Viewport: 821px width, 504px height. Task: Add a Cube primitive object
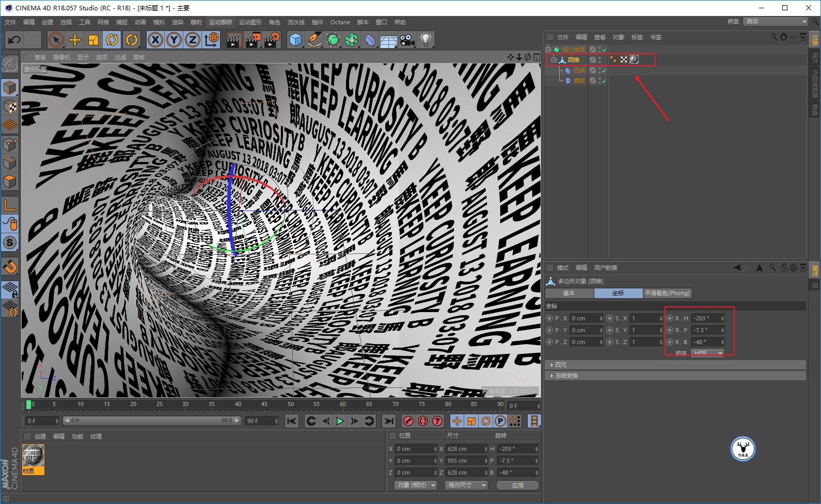296,40
